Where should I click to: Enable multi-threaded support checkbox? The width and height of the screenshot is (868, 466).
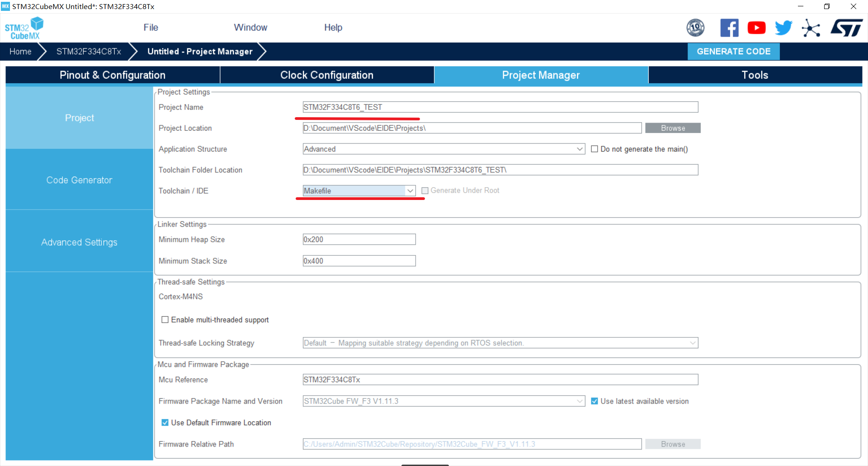coord(165,319)
